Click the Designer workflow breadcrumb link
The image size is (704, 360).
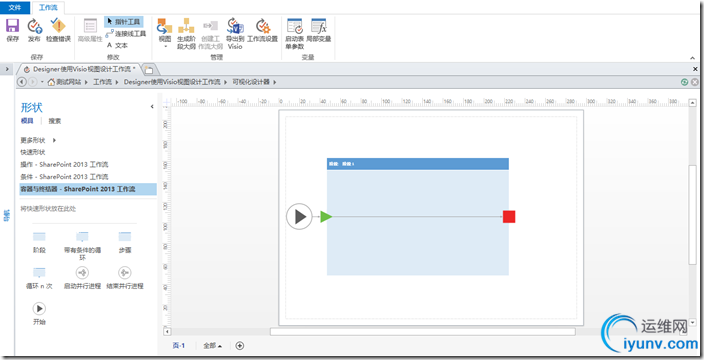pos(172,82)
